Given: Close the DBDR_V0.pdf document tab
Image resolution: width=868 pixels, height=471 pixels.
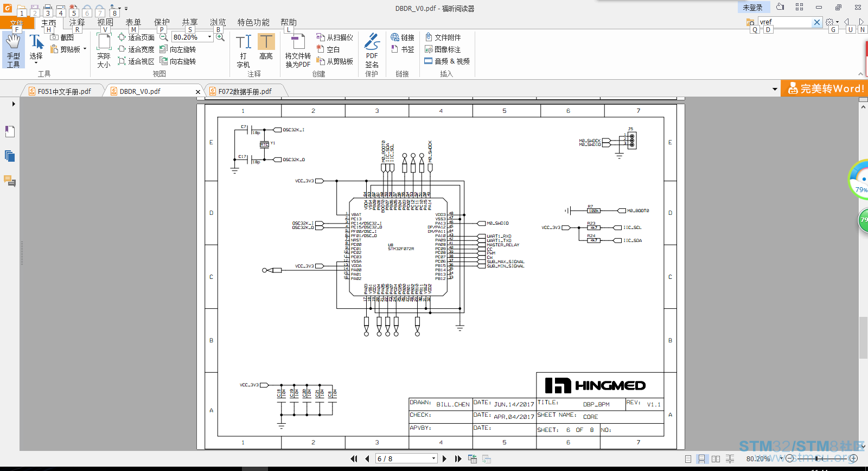Looking at the screenshot, I should coord(198,92).
